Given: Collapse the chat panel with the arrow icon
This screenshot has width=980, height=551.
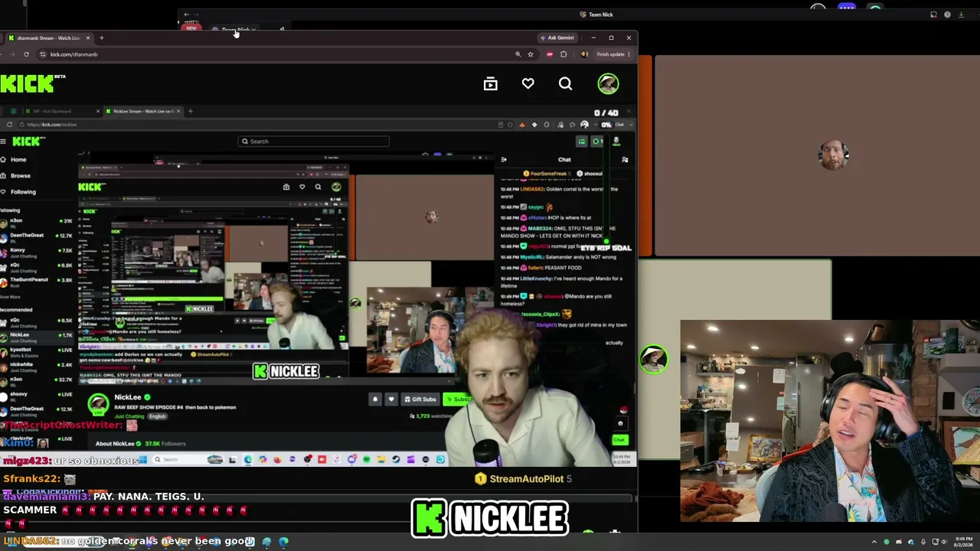Looking at the screenshot, I should point(503,160).
